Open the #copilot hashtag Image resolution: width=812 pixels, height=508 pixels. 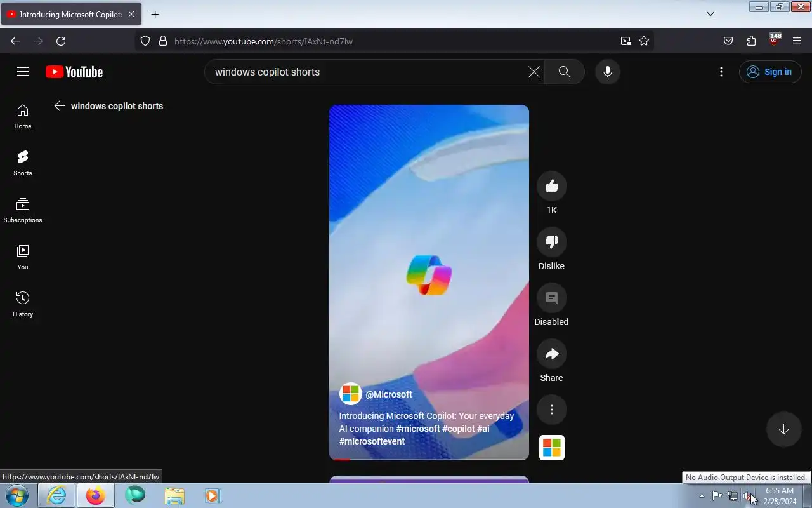tap(459, 429)
